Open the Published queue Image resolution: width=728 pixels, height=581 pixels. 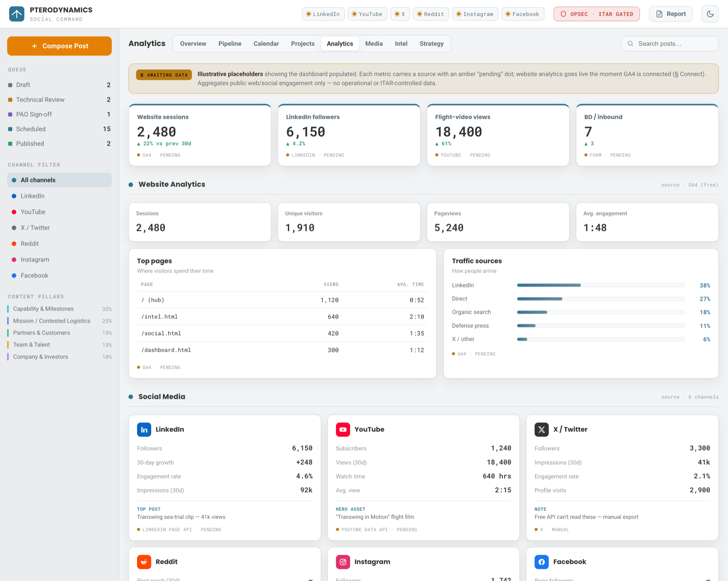[x=59, y=144]
